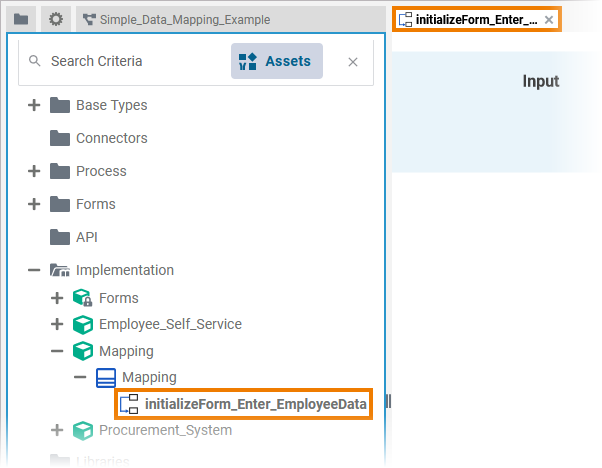602x468 pixels.
Task: Toggle the Assets filter button
Action: (277, 61)
